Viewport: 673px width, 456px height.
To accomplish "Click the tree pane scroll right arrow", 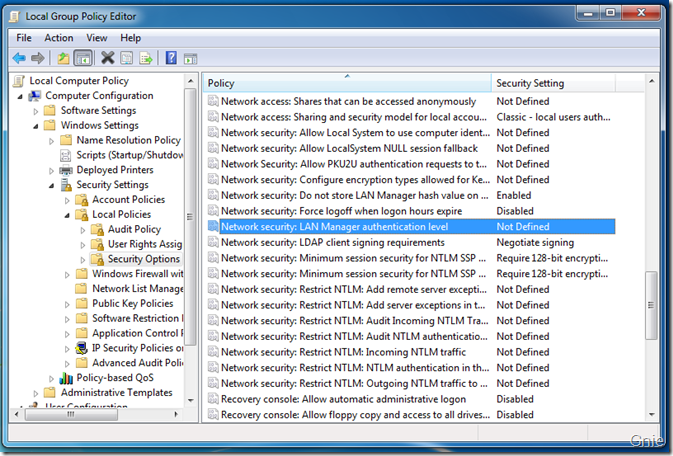I will pos(176,414).
